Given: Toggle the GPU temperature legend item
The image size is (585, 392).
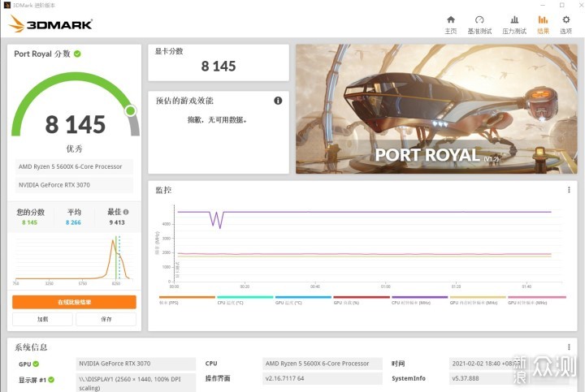Looking at the screenshot, I should pos(303,300).
